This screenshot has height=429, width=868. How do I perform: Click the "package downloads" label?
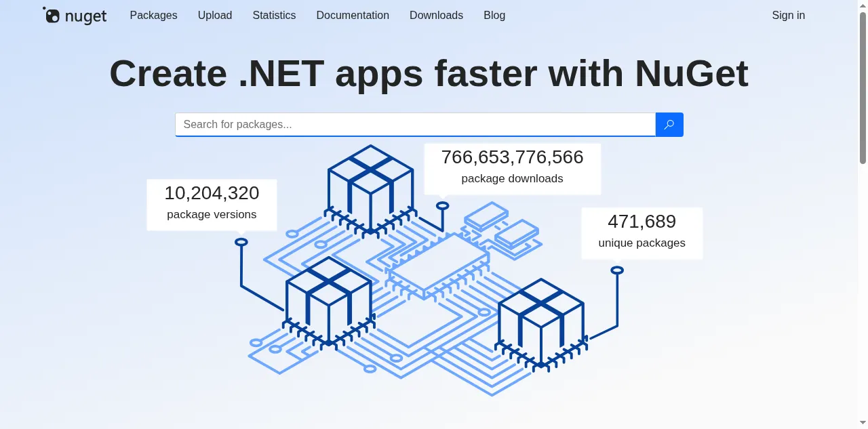[512, 179]
